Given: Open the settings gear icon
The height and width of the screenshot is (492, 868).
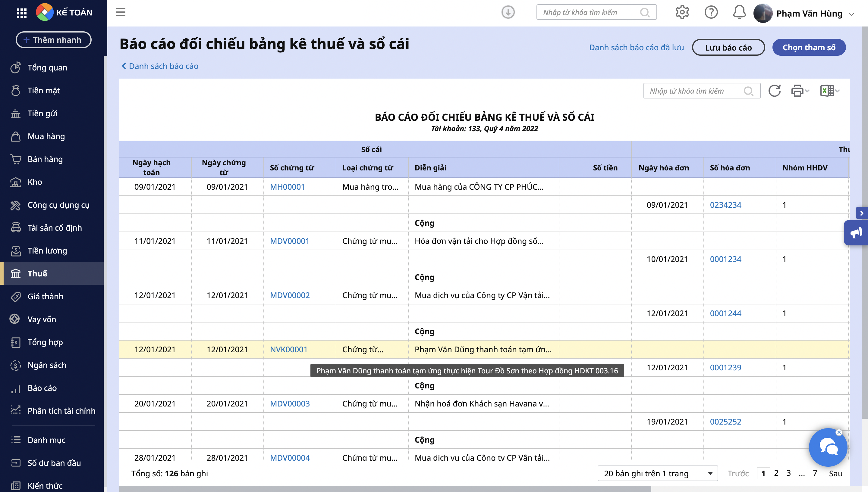Looking at the screenshot, I should (682, 13).
